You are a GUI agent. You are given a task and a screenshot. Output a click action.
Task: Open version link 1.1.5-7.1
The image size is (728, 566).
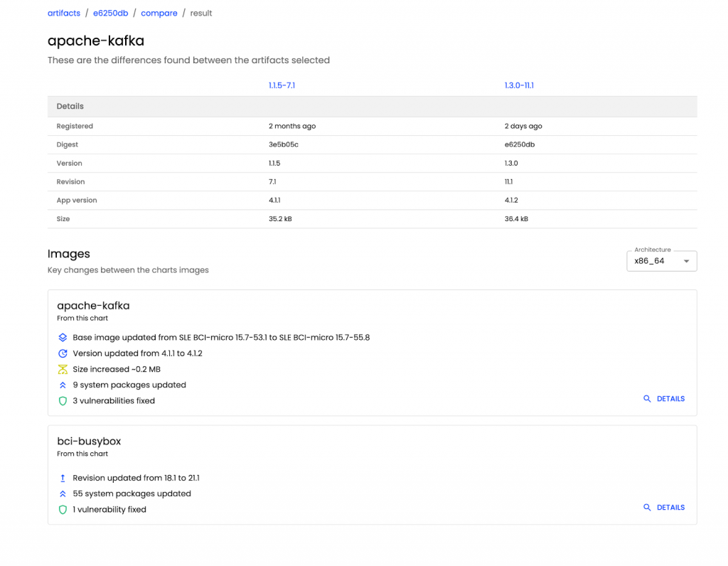(x=282, y=85)
